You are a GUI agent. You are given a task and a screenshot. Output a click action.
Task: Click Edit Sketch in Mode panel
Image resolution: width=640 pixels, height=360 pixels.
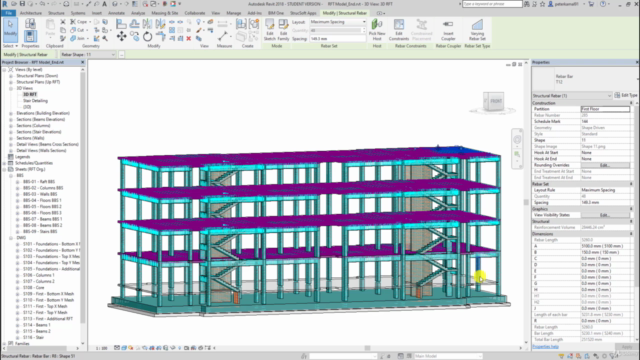270,30
